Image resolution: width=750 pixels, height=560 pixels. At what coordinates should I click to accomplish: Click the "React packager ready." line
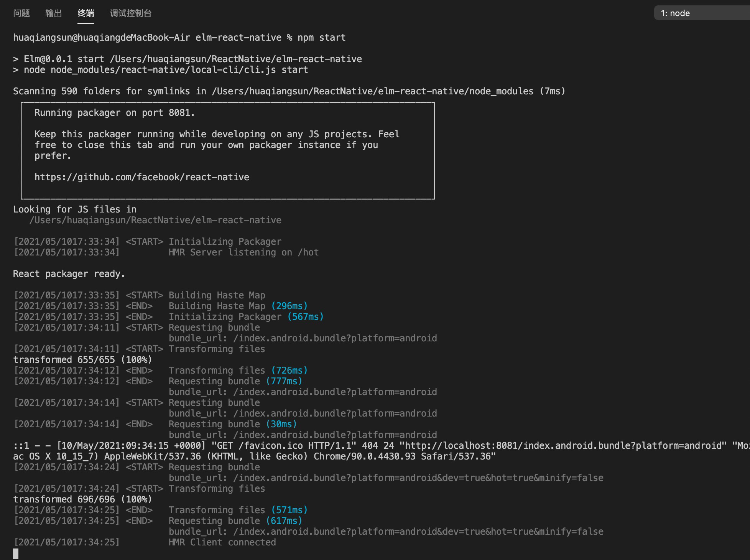pos(69,274)
